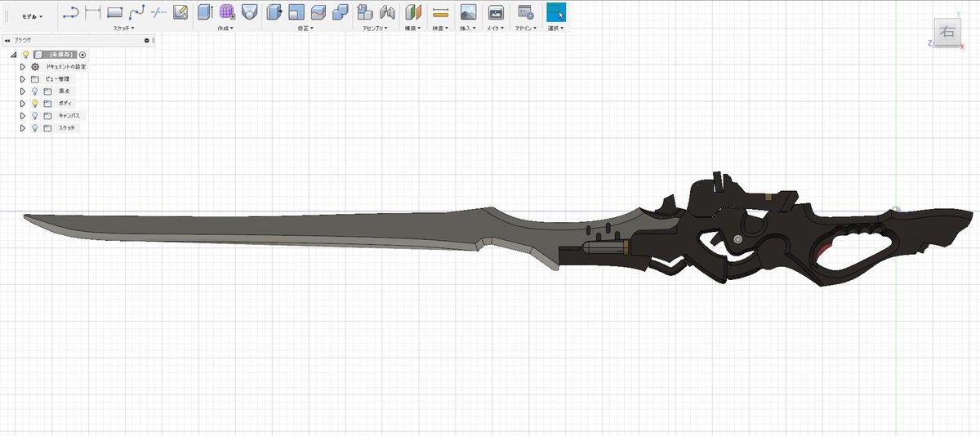Expand the ビュー管理 folder
This screenshot has height=436, width=980.
point(23,79)
